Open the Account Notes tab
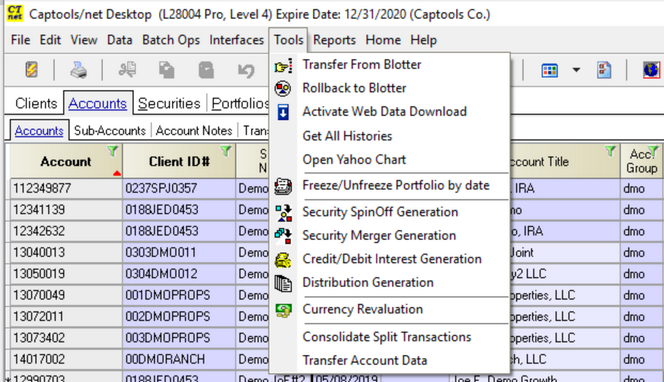664x382 pixels. 194,130
